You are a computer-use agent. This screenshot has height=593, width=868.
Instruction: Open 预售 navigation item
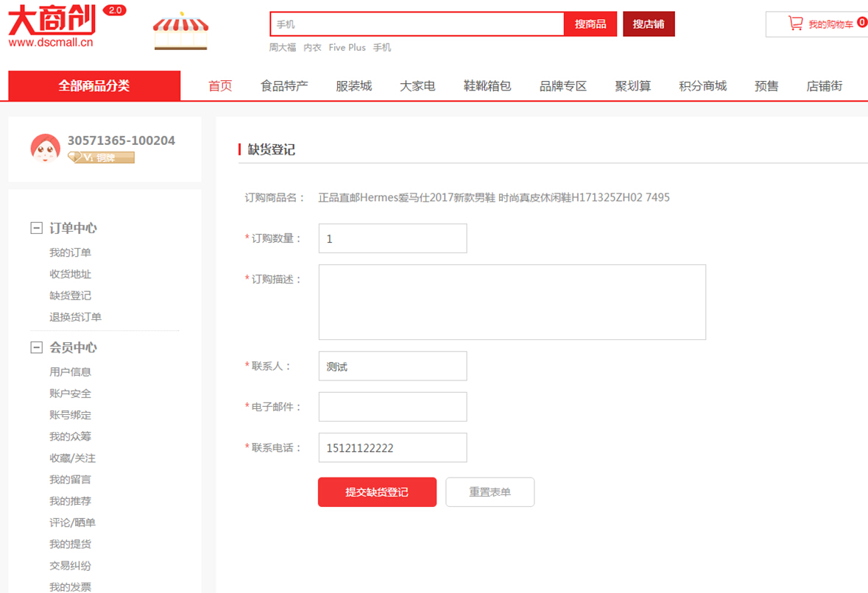(766, 86)
